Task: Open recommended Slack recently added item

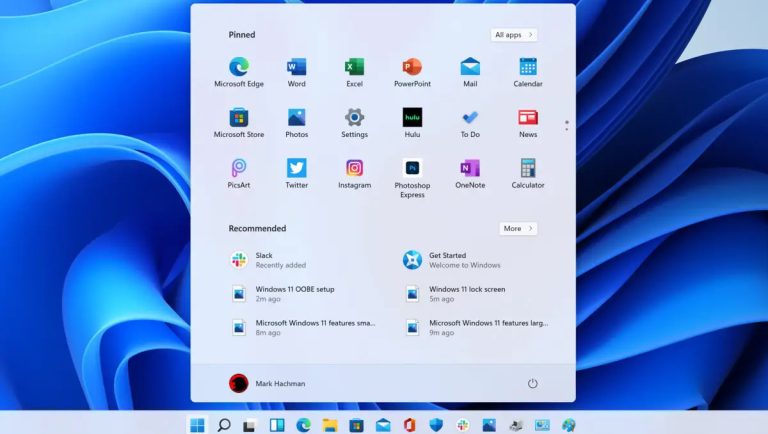Action: coord(268,260)
